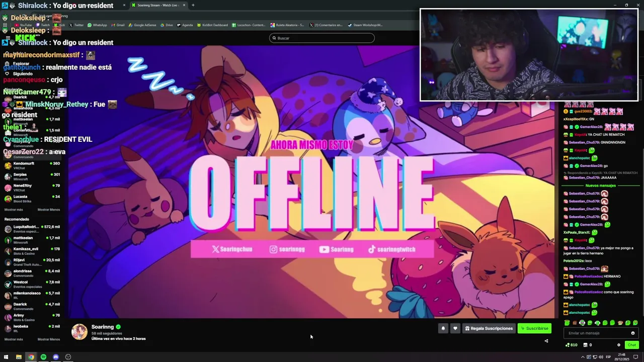Open the Soarinng YouTube link
Screen dimensions: 644x362
pyautogui.click(x=336, y=249)
